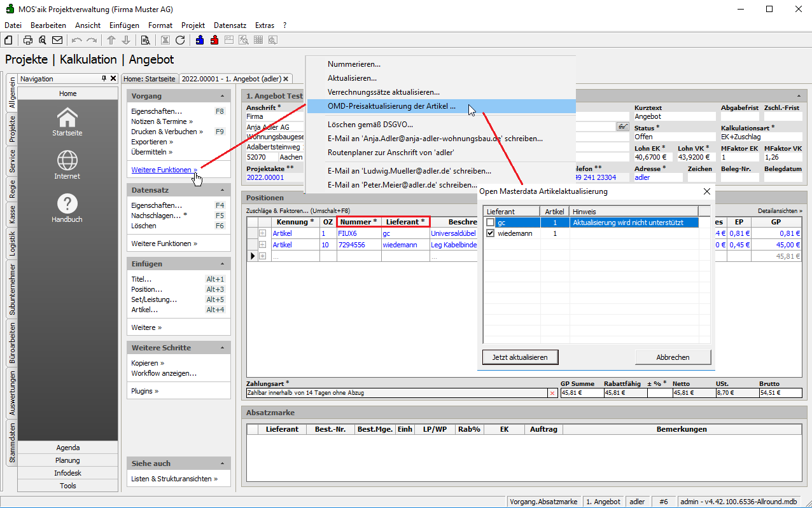
Task: Collapse the Einfügen panel
Action: (x=223, y=264)
